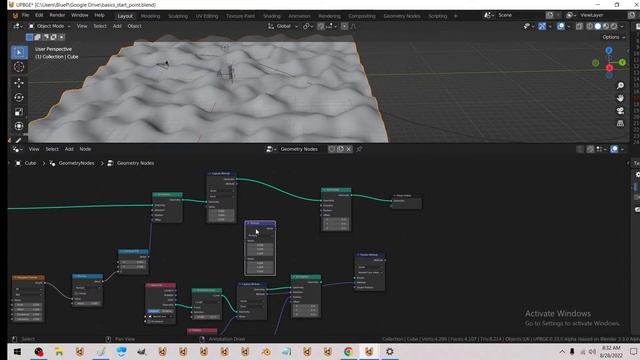Open the viewport shading options dropdown arrow
The width and height of the screenshot is (640, 360).
(622, 26)
